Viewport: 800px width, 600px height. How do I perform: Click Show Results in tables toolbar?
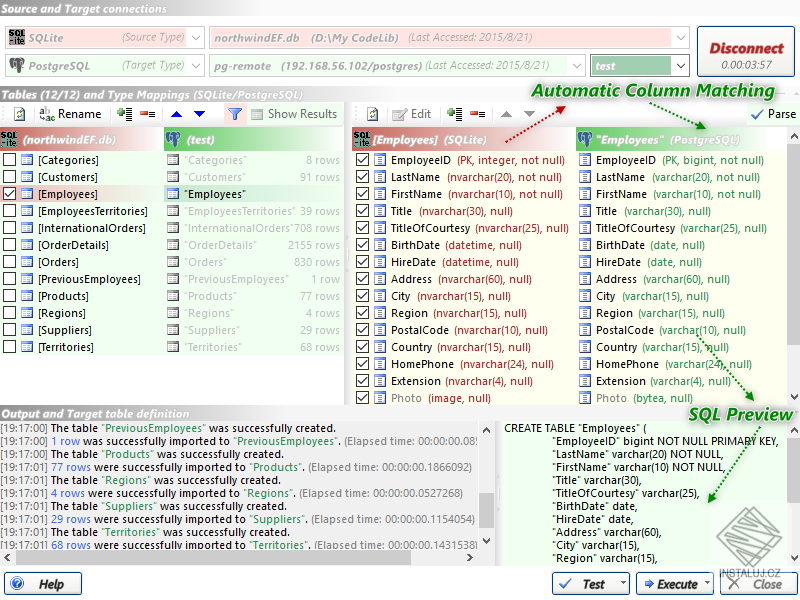pos(294,114)
